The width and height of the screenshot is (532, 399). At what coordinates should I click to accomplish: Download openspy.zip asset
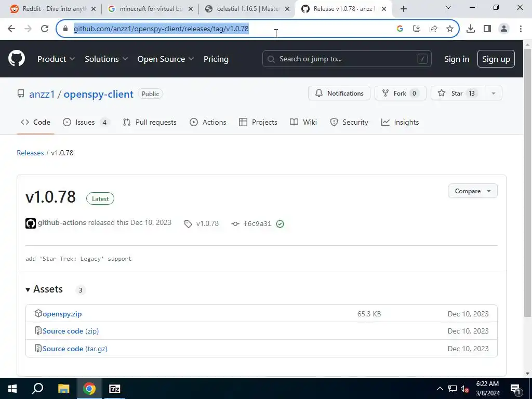(62, 314)
